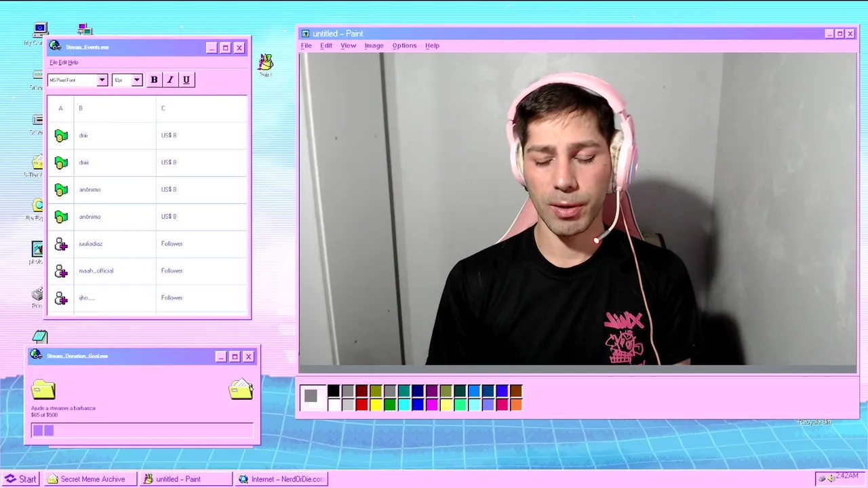Click the 'Ajude a streamer a barbarizar' text

[64, 408]
